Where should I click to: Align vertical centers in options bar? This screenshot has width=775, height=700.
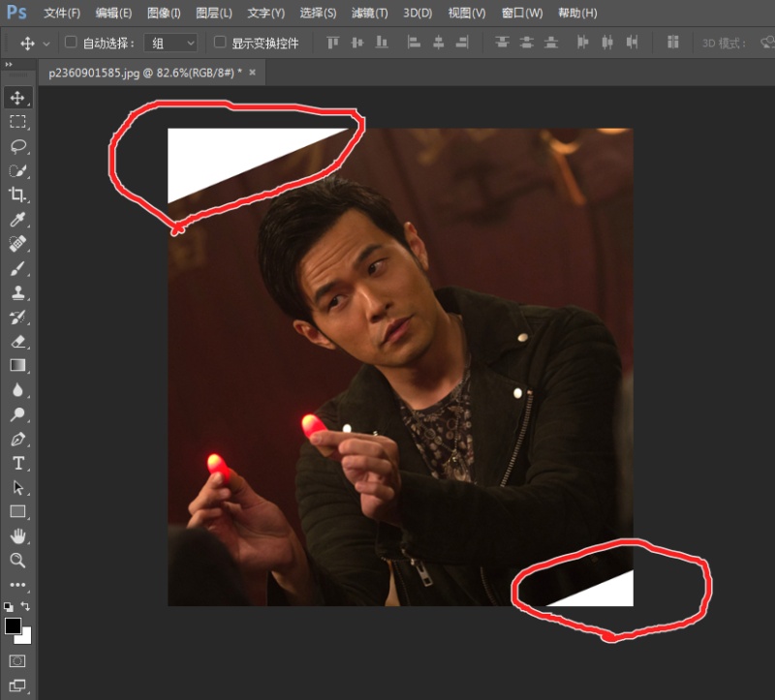pos(357,43)
